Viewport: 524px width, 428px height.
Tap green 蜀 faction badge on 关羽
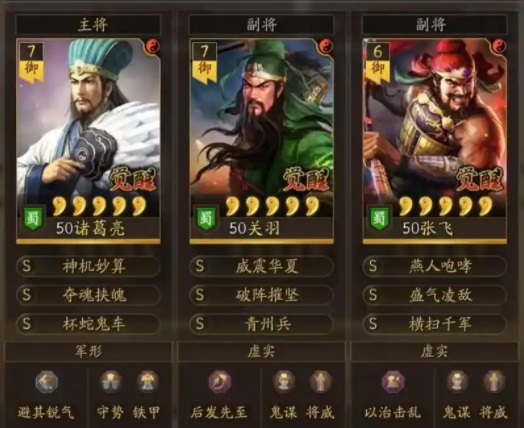(x=205, y=219)
